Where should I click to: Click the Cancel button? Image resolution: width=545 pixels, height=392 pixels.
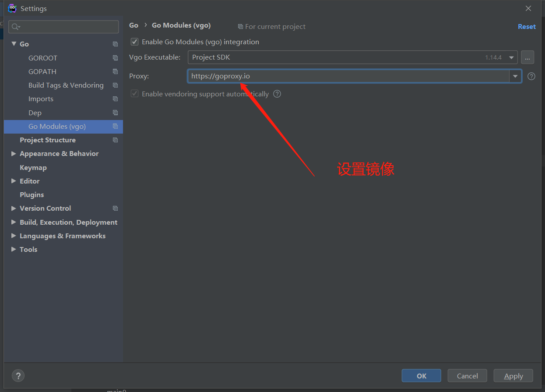[468, 376]
